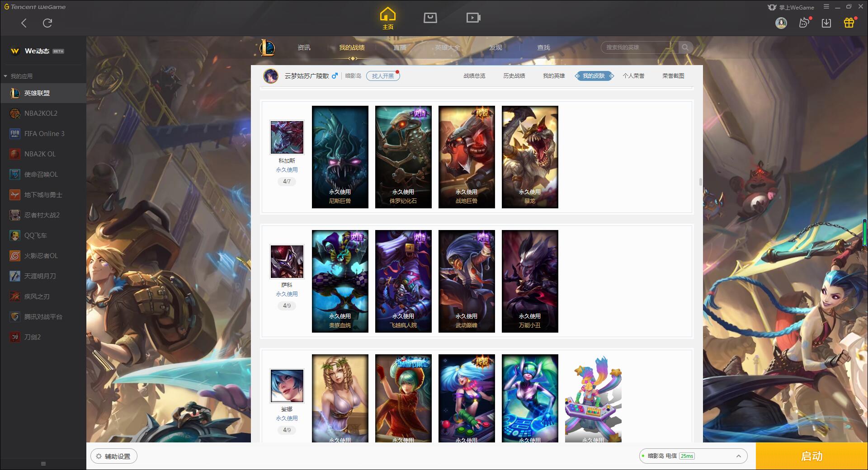Viewport: 868px width, 470px height.
Task: Click the 辅助设置 settings button
Action: pyautogui.click(x=114, y=456)
